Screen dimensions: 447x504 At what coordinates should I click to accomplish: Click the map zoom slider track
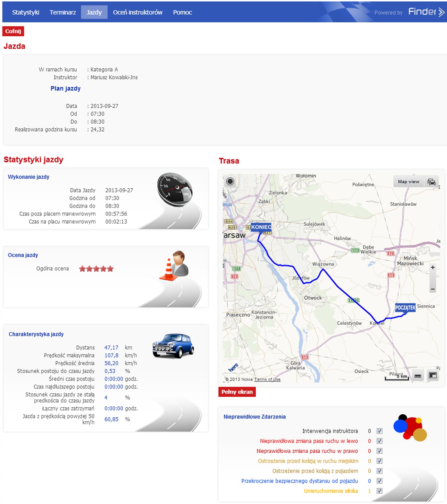pyautogui.click(x=433, y=278)
